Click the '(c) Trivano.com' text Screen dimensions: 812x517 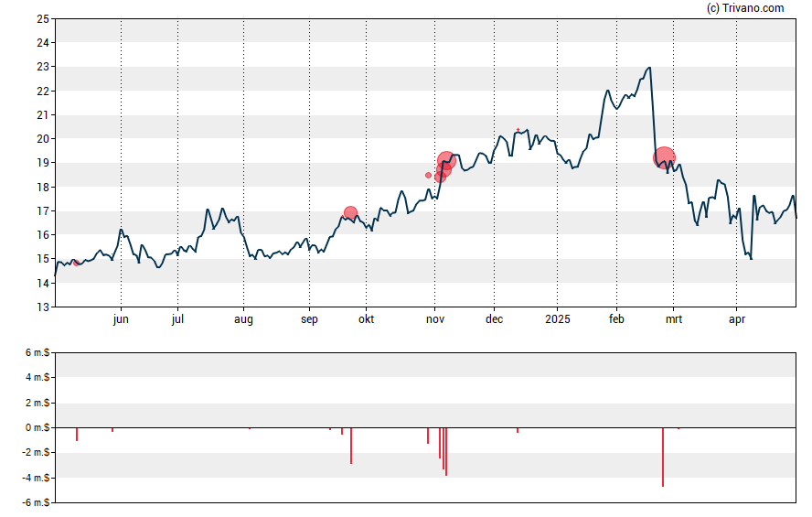click(x=745, y=7)
